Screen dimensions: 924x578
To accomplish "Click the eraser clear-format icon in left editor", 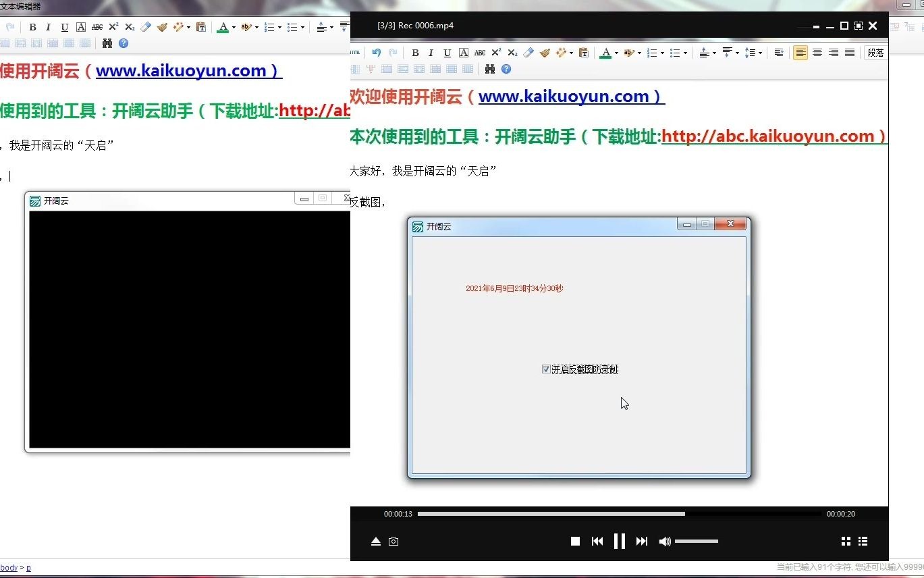I will 146,28.
